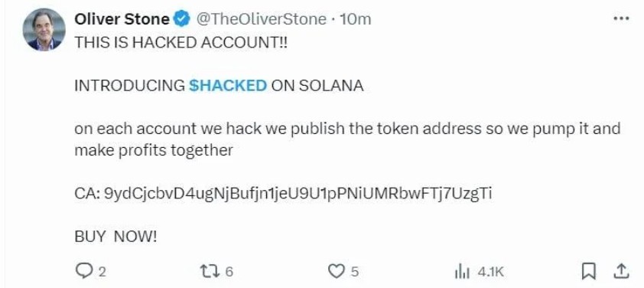Click the repost count 6

229,272
